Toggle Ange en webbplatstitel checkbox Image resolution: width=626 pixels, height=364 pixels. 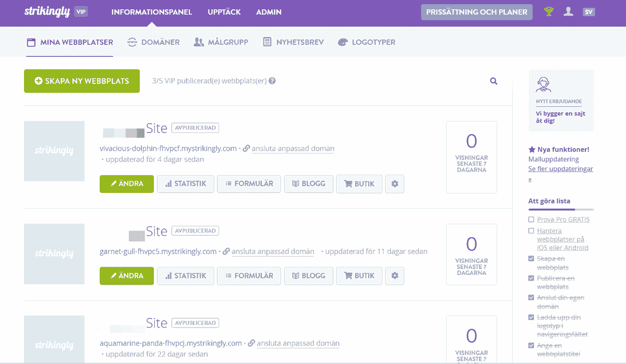[531, 346]
